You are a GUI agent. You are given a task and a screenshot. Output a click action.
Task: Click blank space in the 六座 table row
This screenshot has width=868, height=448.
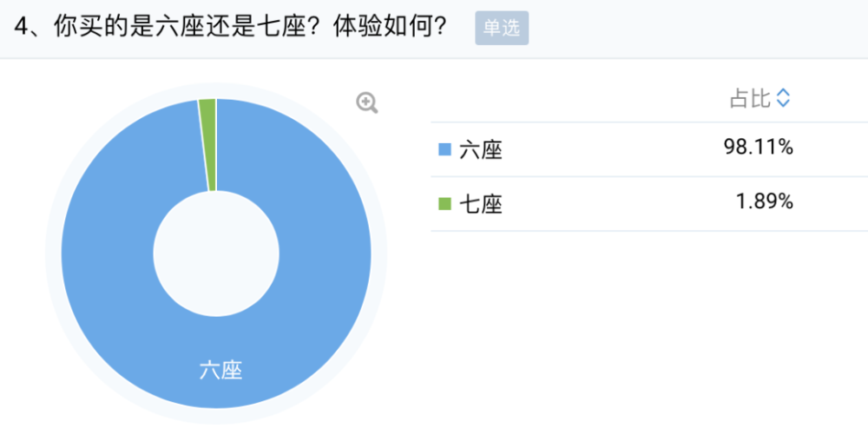pyautogui.click(x=608, y=150)
